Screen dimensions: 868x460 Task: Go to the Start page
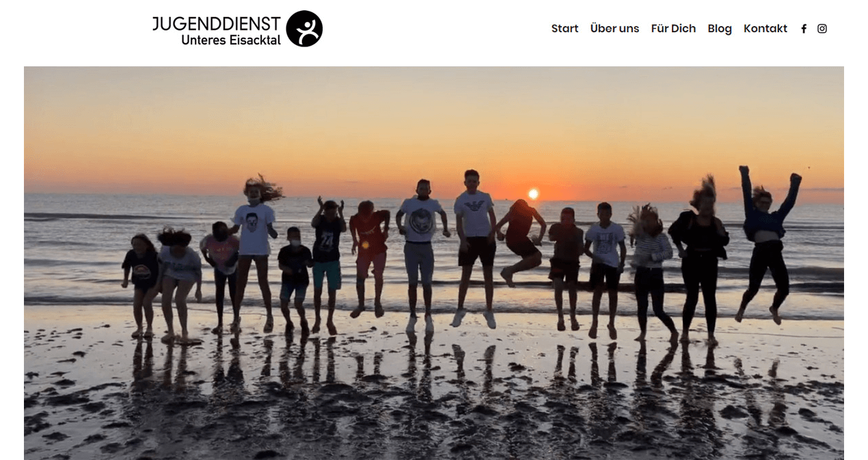click(x=565, y=29)
